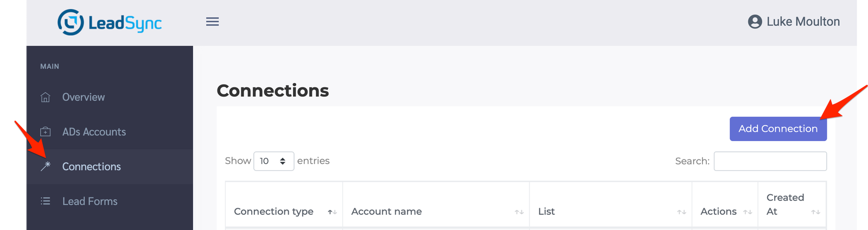Click the ADs Accounts briefcase icon
The height and width of the screenshot is (230, 868).
(46, 132)
